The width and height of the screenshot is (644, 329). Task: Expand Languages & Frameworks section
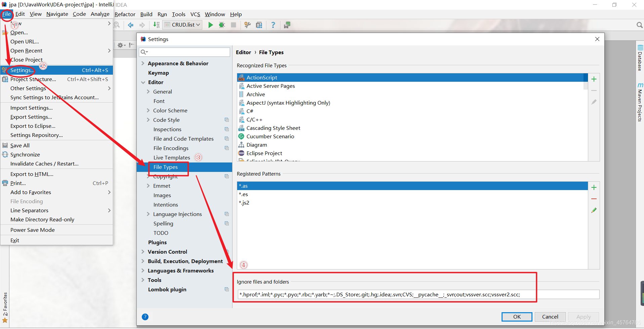[x=143, y=270]
